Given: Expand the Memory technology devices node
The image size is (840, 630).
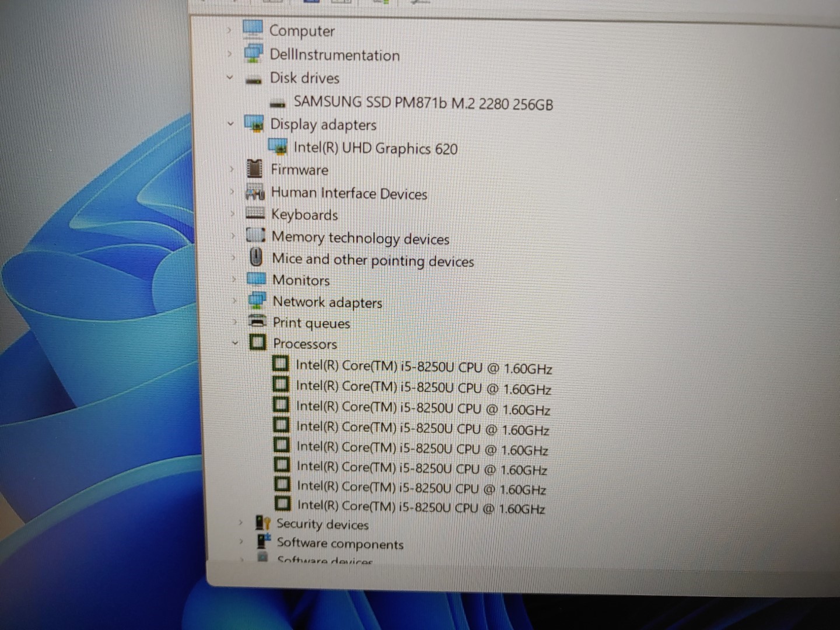Looking at the screenshot, I should tap(233, 236).
